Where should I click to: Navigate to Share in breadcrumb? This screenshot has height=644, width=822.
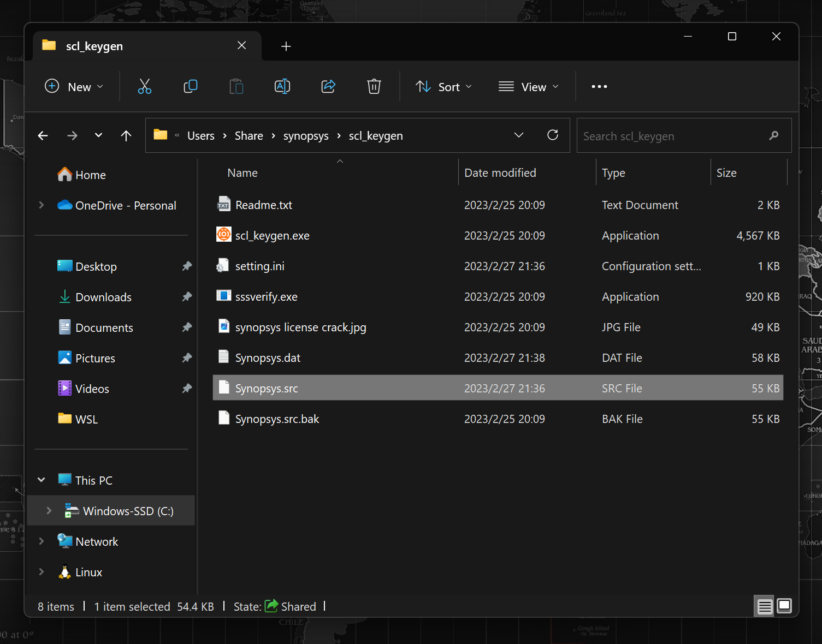249,136
